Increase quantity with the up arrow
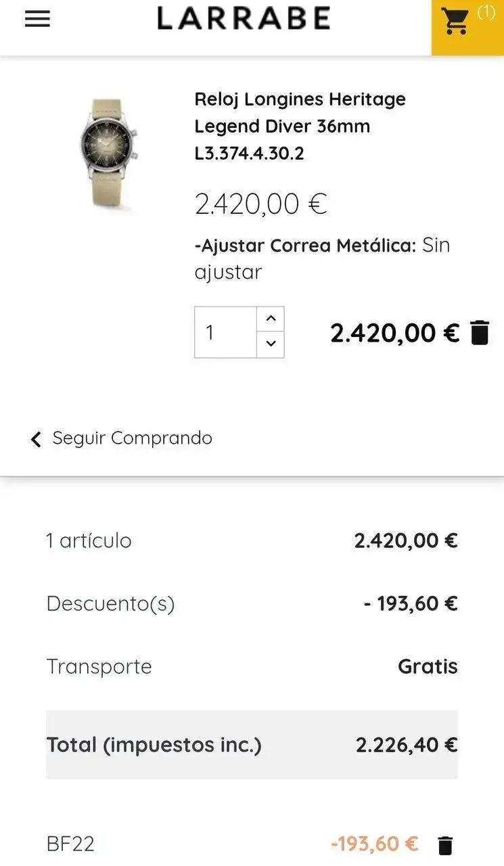 (x=271, y=319)
